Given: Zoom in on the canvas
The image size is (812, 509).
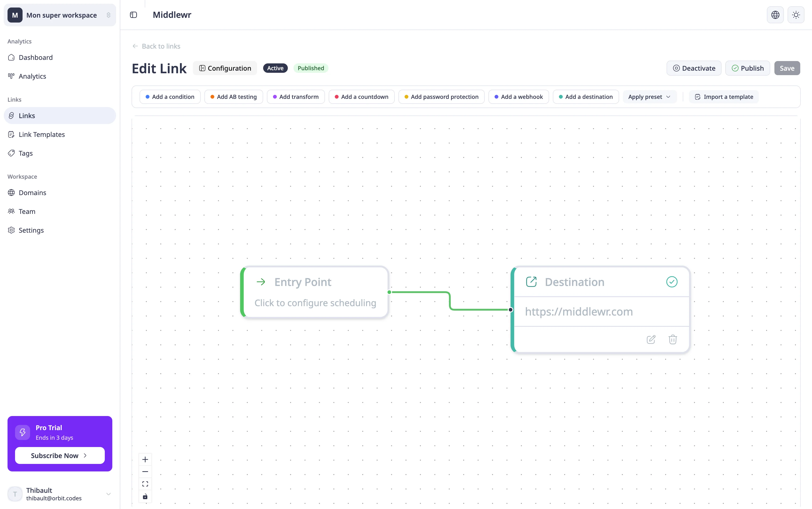Looking at the screenshot, I should tap(145, 459).
